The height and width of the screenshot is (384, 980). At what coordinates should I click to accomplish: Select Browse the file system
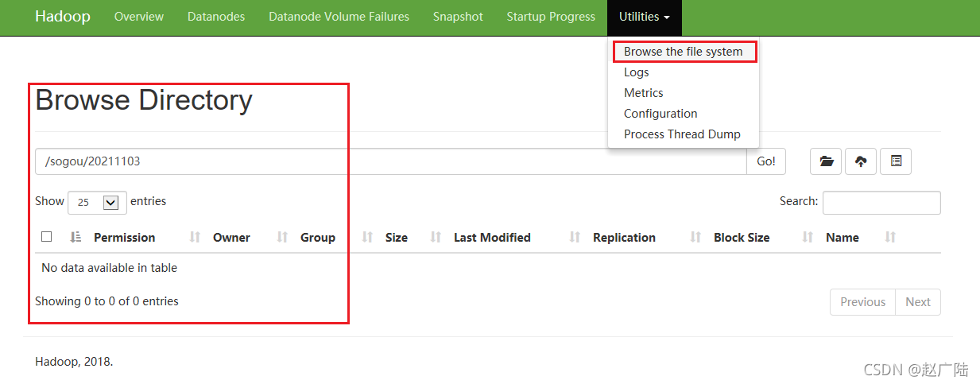tap(684, 52)
